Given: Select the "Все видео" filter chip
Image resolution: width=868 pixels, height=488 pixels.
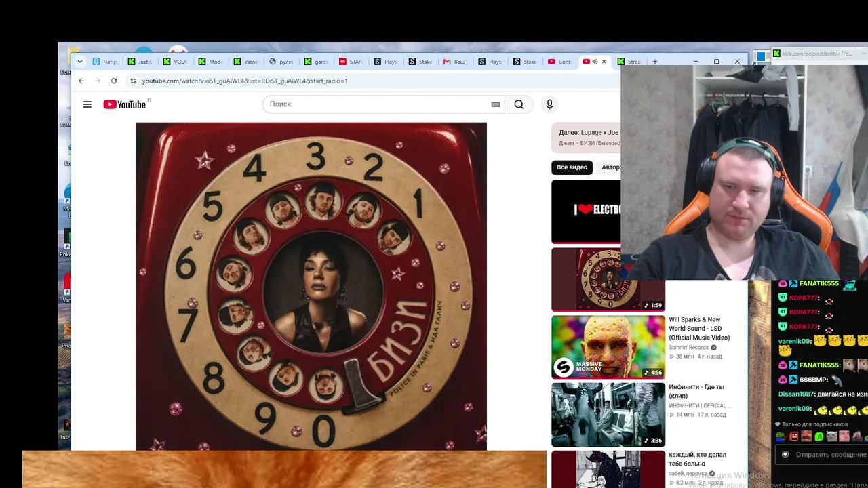Looking at the screenshot, I should tap(572, 167).
